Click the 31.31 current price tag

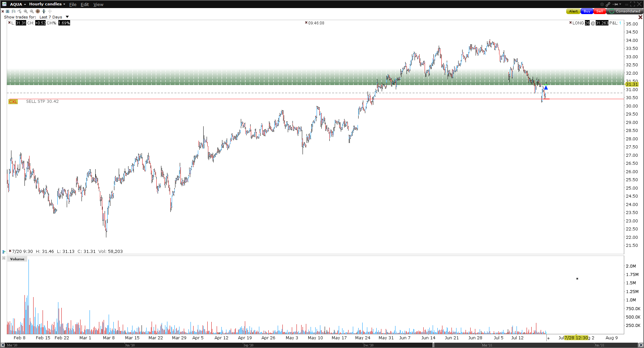632,84
